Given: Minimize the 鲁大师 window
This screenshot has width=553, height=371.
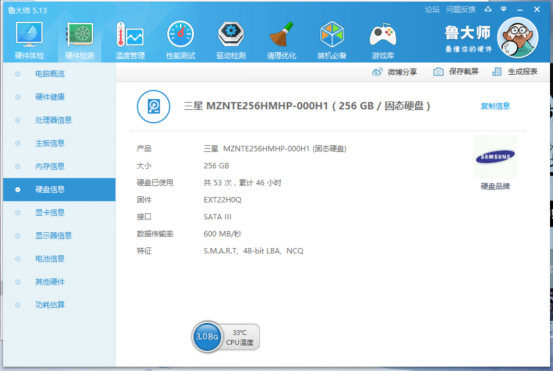Looking at the screenshot, I should (520, 10).
